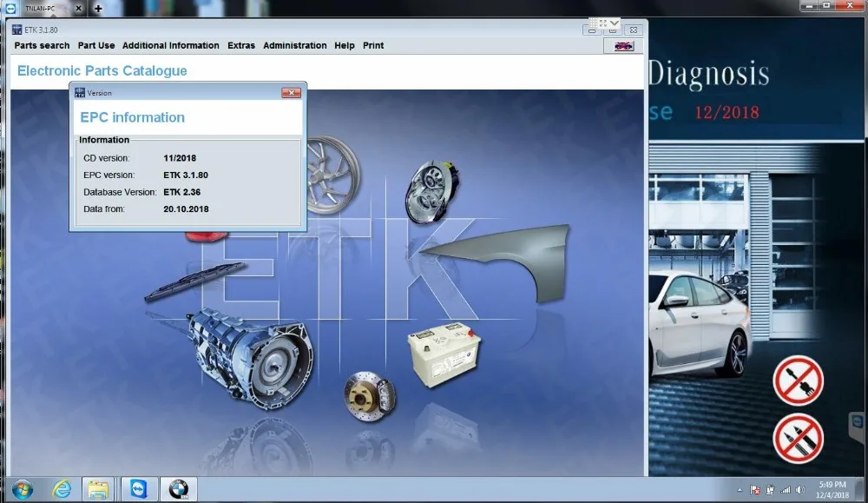Click the Data from value 20.10.2018
This screenshot has width=868, height=503.
coord(186,208)
